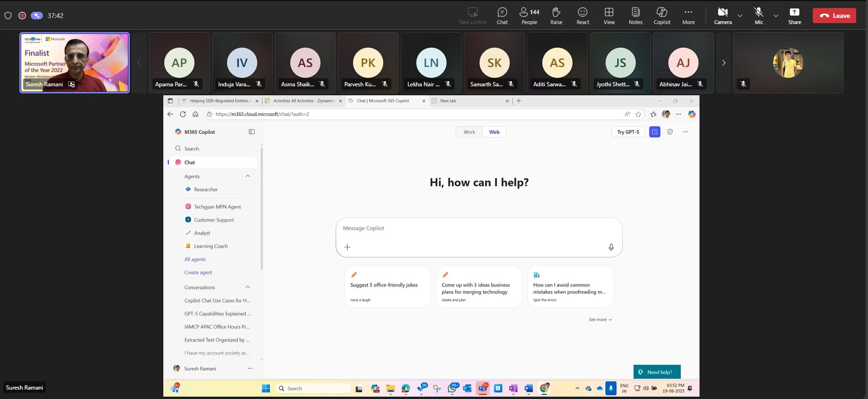Switch Copilot to Work mode
The width and height of the screenshot is (868, 399).
[469, 132]
